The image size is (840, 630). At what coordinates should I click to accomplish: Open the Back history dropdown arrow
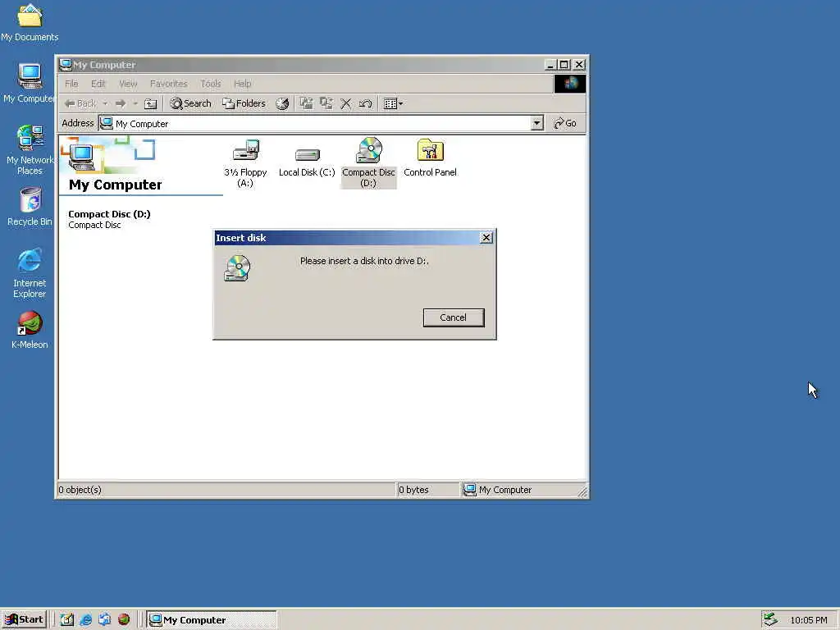105,103
